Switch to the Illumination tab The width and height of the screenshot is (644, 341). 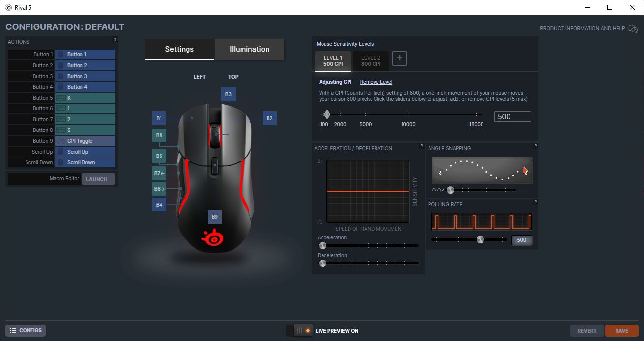point(250,49)
